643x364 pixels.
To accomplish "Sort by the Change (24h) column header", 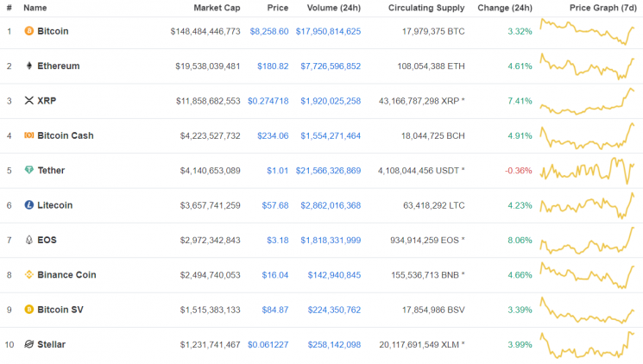I will [x=505, y=8].
